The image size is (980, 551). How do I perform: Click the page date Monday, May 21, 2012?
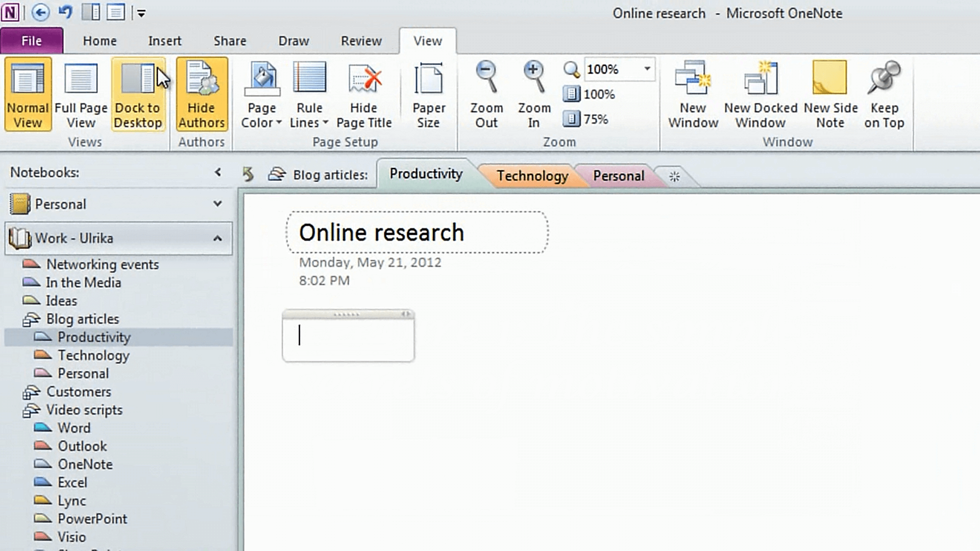pos(370,263)
